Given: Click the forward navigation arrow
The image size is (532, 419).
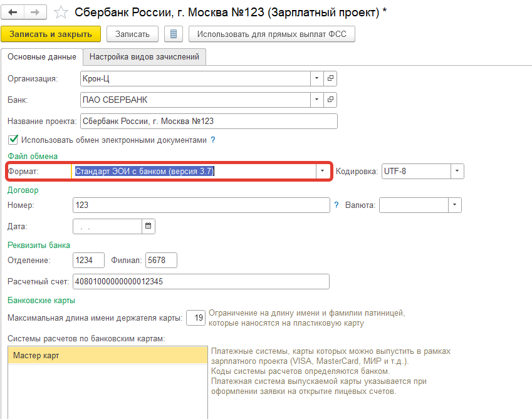Looking at the screenshot, I should [35, 12].
